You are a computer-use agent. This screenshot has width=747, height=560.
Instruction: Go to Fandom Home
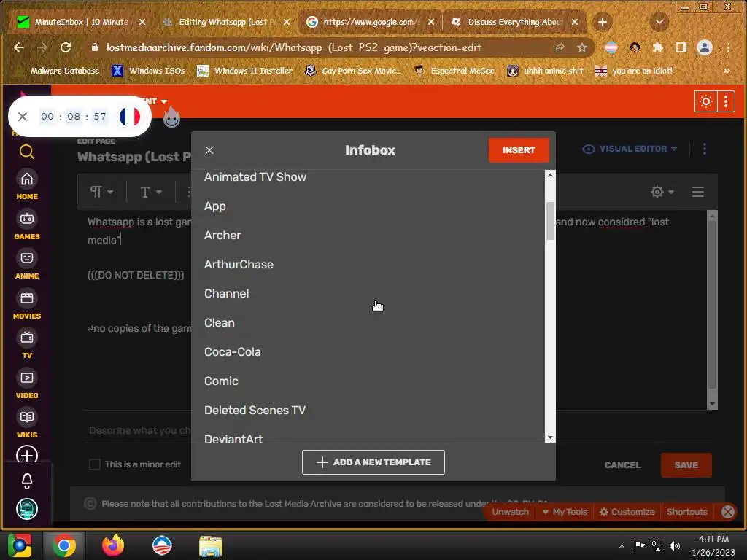27,185
